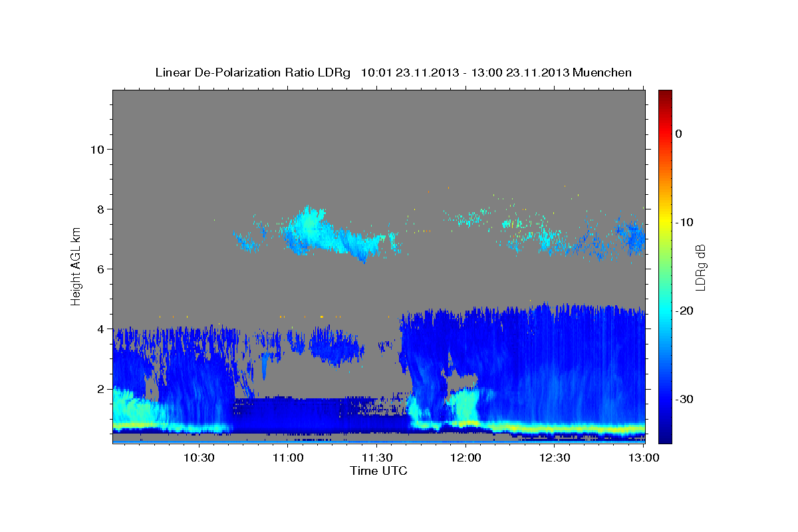The width and height of the screenshot is (798, 532).
Task: Click the height axis label '4'
Action: 101,329
